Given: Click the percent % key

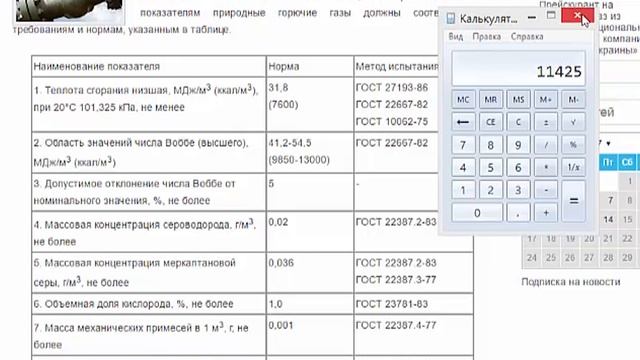Looking at the screenshot, I should (573, 145).
